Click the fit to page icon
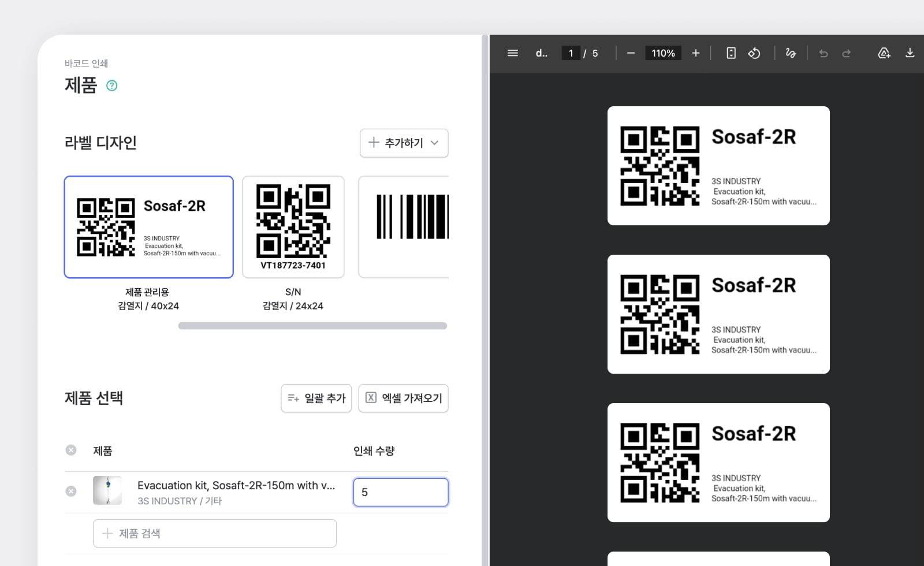This screenshot has width=924, height=566. pyautogui.click(x=731, y=53)
